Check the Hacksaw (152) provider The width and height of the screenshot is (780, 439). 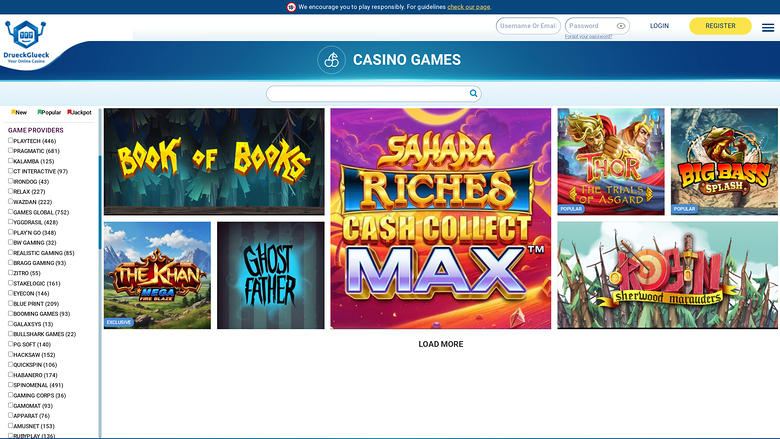(x=10, y=354)
